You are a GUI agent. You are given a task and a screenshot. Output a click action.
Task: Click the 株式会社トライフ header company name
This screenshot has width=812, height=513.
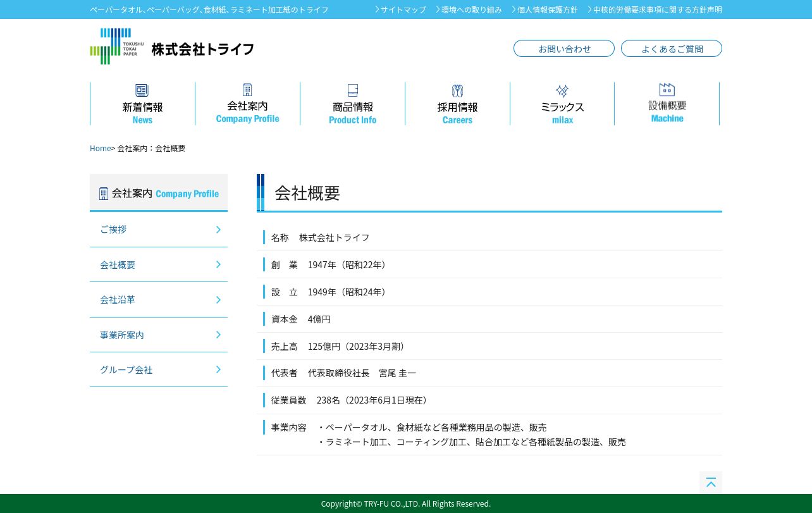click(x=203, y=49)
